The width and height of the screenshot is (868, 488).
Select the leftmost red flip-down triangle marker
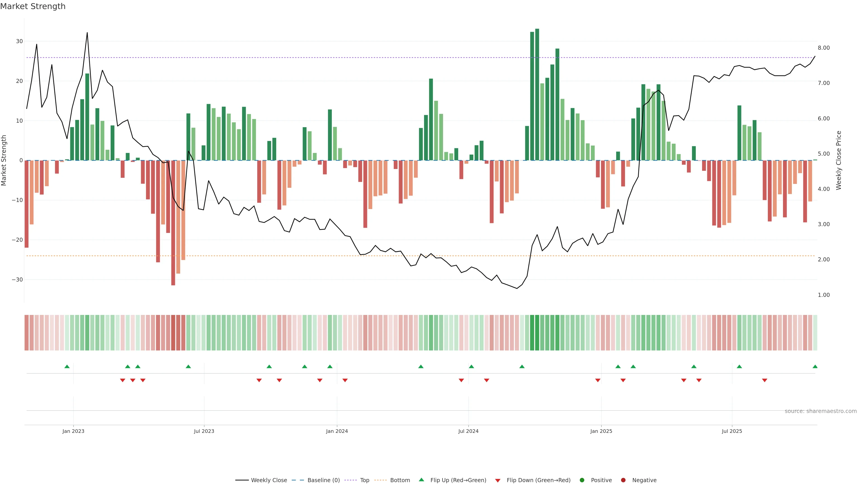tap(123, 380)
